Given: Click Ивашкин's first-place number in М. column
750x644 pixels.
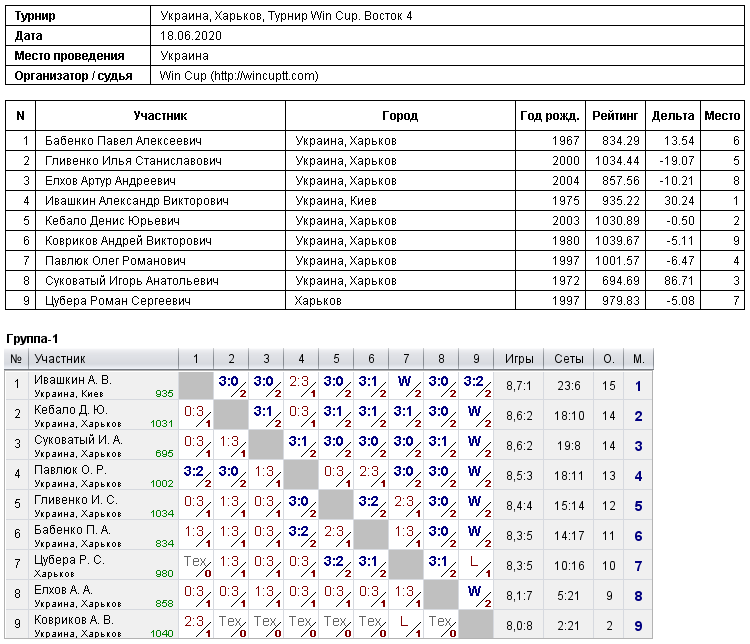Looking at the screenshot, I should point(638,386).
